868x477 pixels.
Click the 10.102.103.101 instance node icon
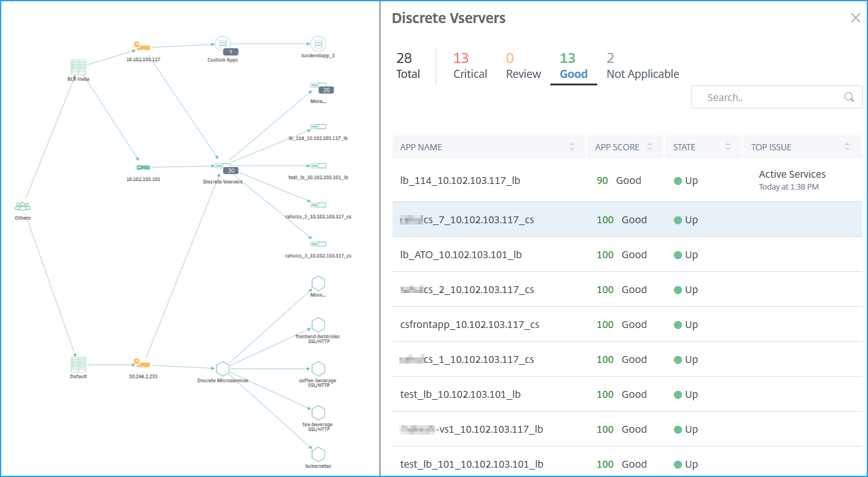tap(144, 167)
